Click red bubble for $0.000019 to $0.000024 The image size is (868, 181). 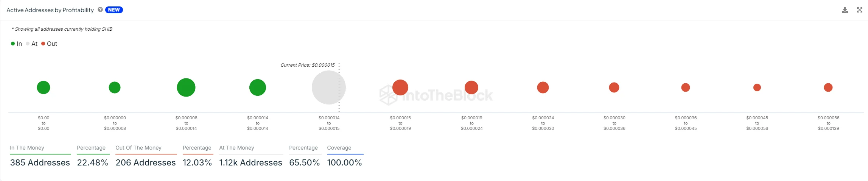pyautogui.click(x=471, y=87)
